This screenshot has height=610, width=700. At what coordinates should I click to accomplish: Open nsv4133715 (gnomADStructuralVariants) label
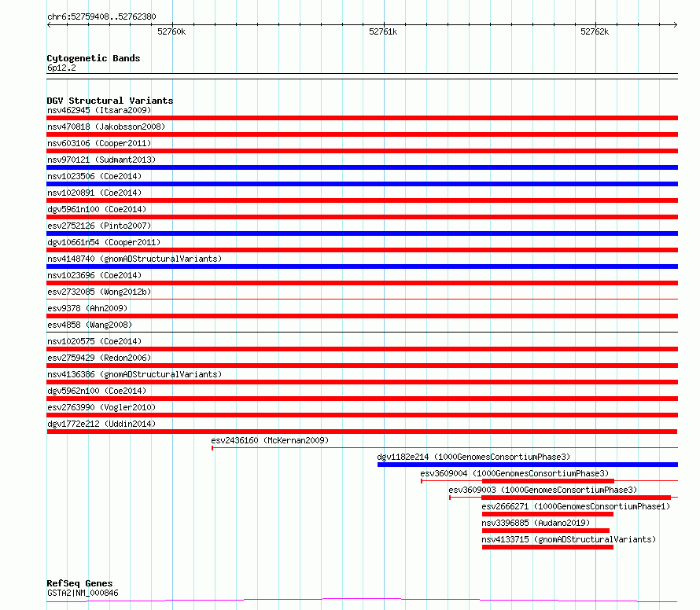(569, 539)
